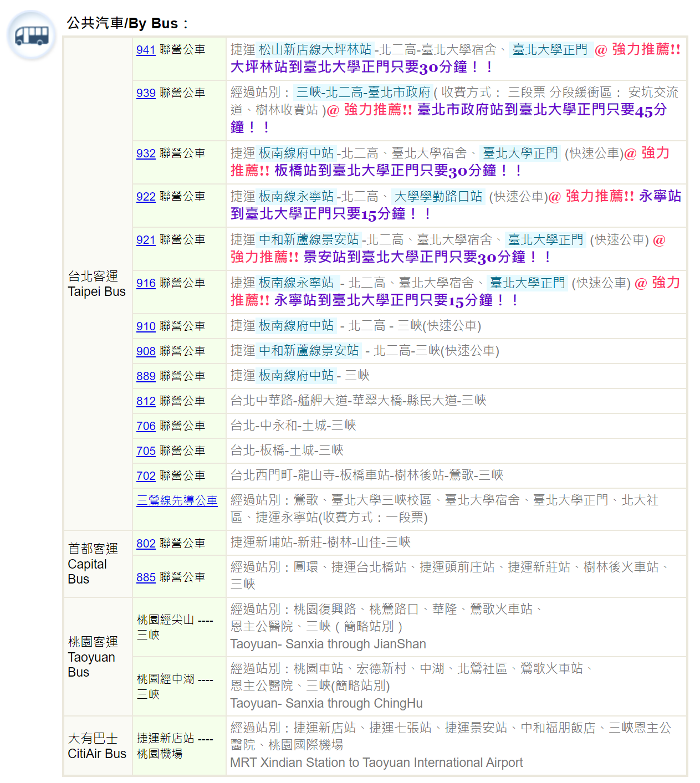Open the 889 bus route link

pyautogui.click(x=146, y=376)
